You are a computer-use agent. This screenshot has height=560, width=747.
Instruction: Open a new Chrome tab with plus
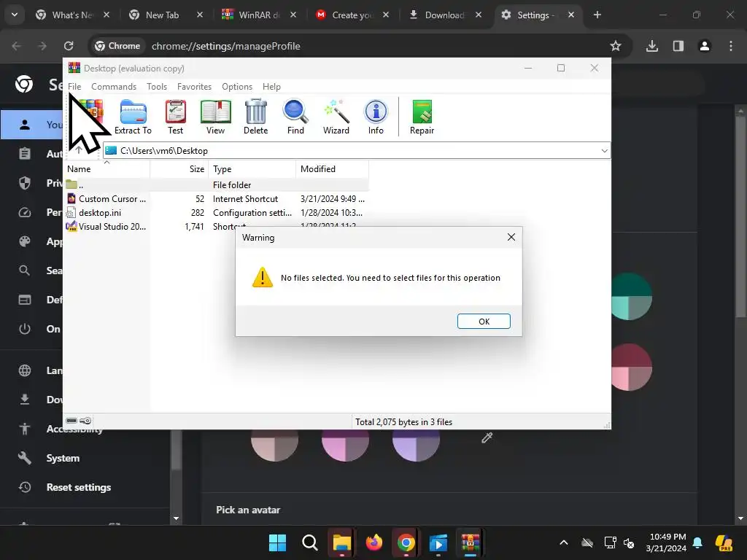597,15
